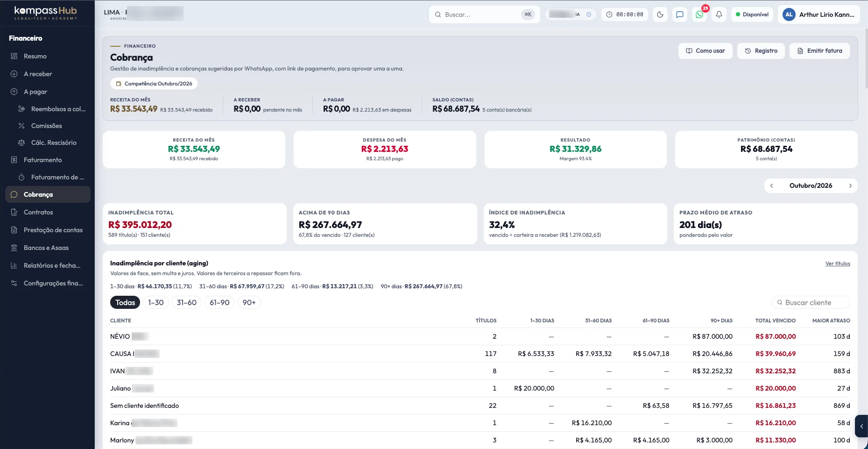Click the Como usar button
Viewport: 868px width, 449px height.
(705, 51)
